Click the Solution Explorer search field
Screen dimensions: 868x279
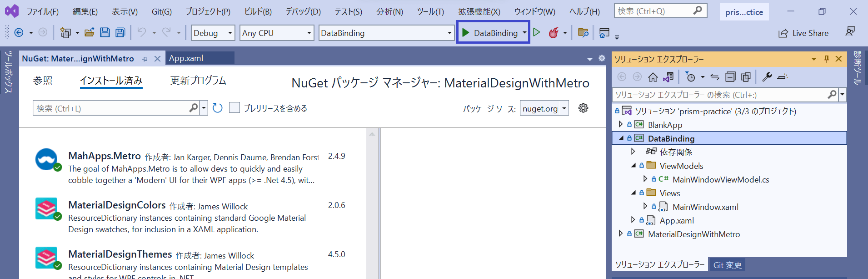click(719, 95)
